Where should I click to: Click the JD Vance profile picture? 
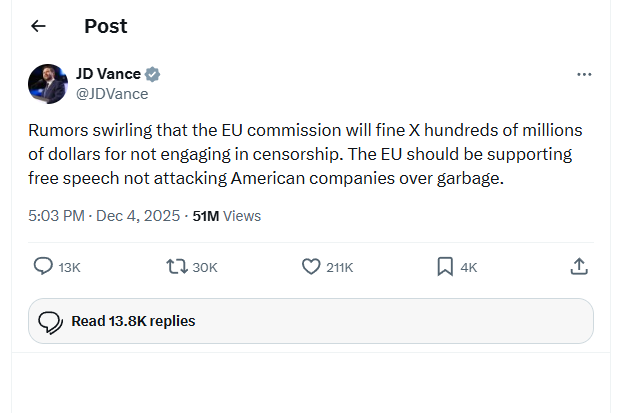click(48, 84)
